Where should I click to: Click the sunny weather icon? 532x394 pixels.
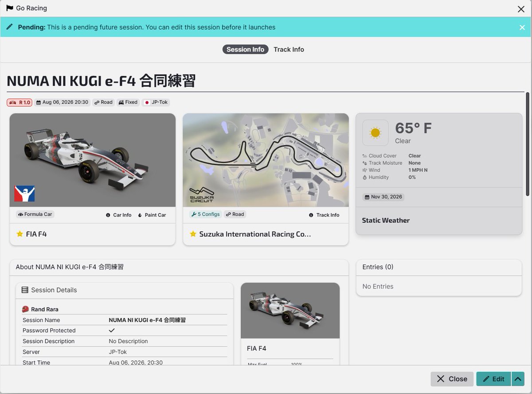[x=376, y=133]
